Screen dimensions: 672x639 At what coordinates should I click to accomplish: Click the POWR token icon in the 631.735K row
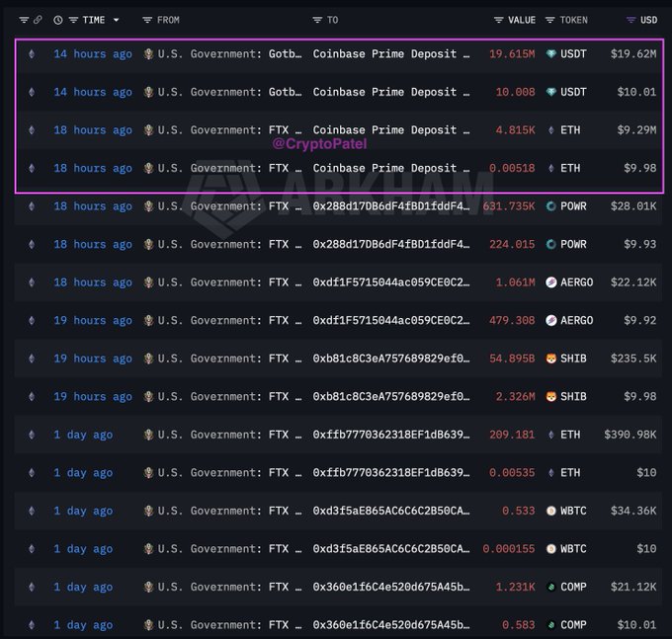[x=551, y=206]
